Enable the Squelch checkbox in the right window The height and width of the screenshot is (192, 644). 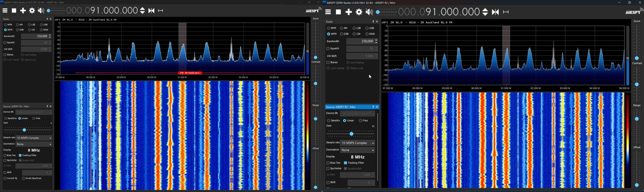pos(328,49)
